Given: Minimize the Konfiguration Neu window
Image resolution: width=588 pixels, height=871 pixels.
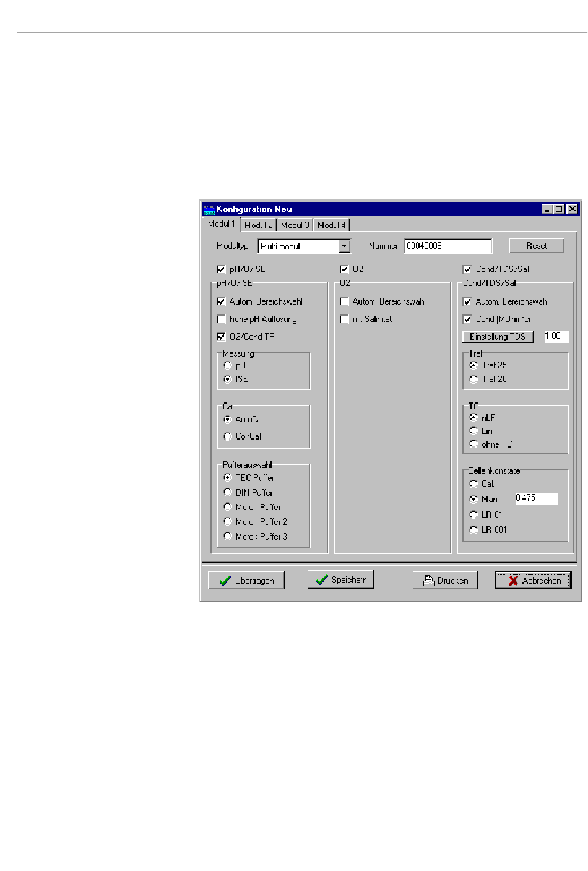Looking at the screenshot, I should 547,209.
